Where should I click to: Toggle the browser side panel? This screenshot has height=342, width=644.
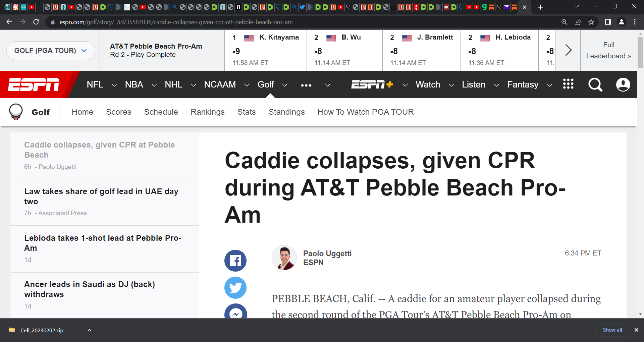[607, 22]
